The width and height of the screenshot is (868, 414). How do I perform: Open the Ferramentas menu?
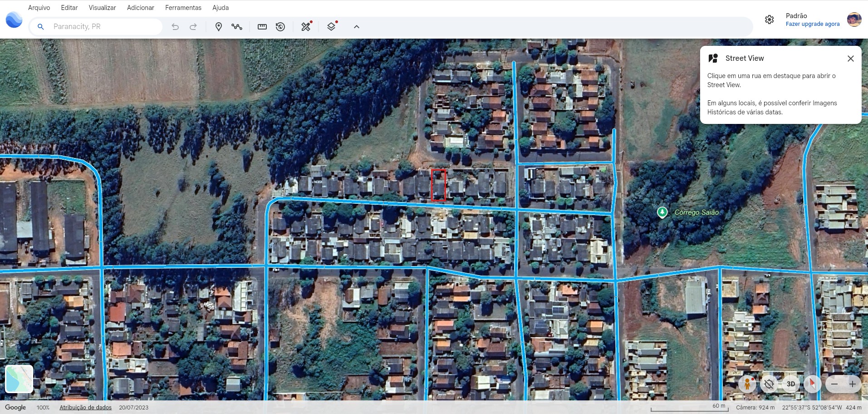[183, 8]
